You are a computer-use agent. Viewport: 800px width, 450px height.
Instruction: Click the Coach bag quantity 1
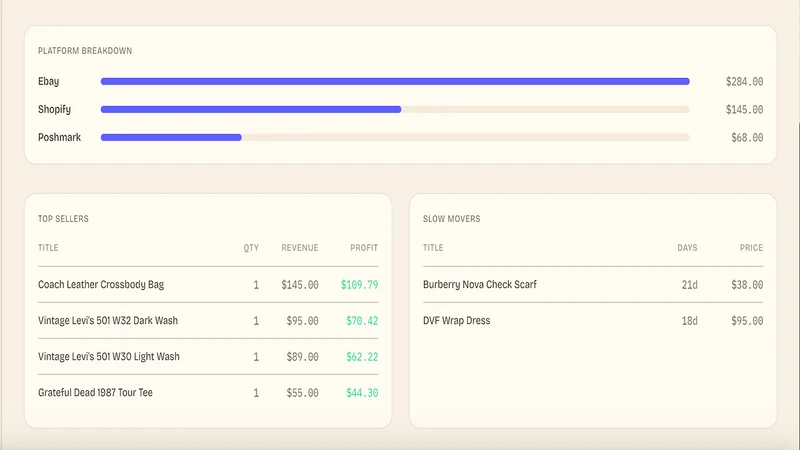[256, 285]
